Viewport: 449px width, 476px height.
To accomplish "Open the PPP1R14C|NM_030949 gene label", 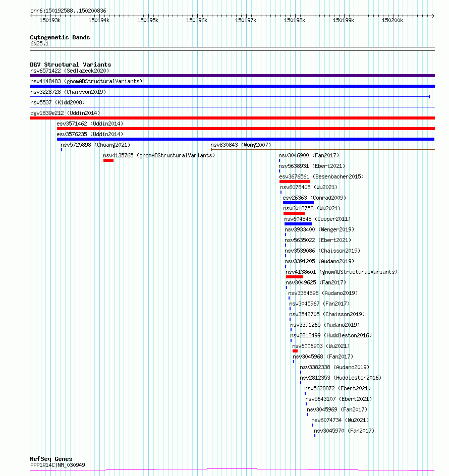I will click(58, 465).
